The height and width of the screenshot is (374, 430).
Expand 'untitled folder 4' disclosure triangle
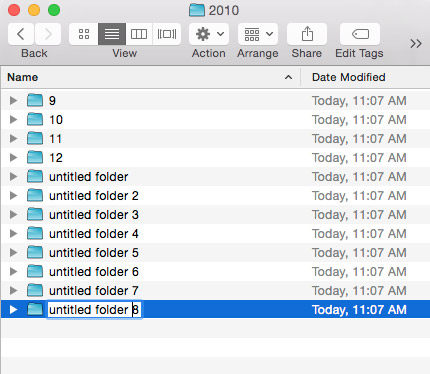(13, 233)
